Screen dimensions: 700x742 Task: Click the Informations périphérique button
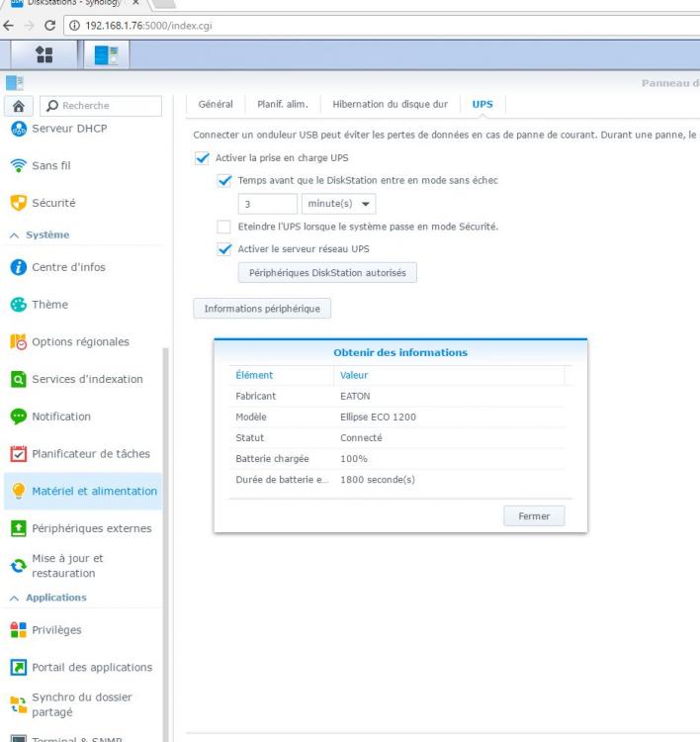click(x=262, y=309)
